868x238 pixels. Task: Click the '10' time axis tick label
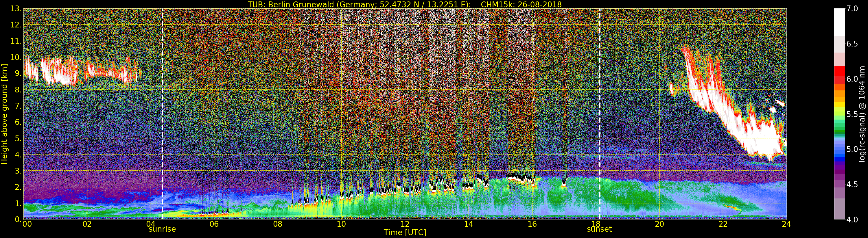(x=341, y=224)
